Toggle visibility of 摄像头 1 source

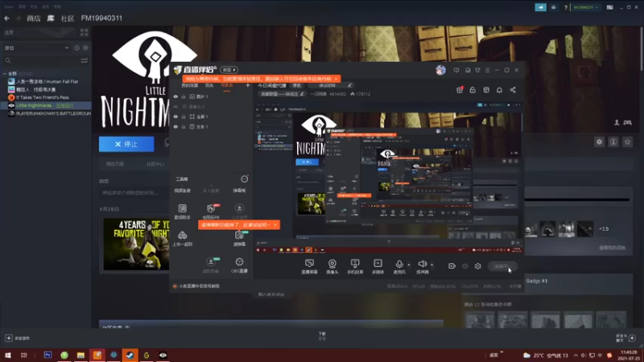pos(175,107)
